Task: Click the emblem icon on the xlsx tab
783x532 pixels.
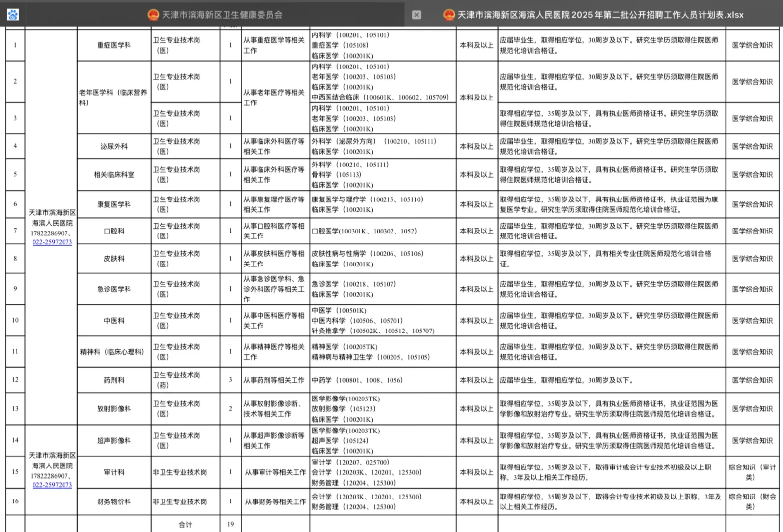Action: tap(449, 15)
